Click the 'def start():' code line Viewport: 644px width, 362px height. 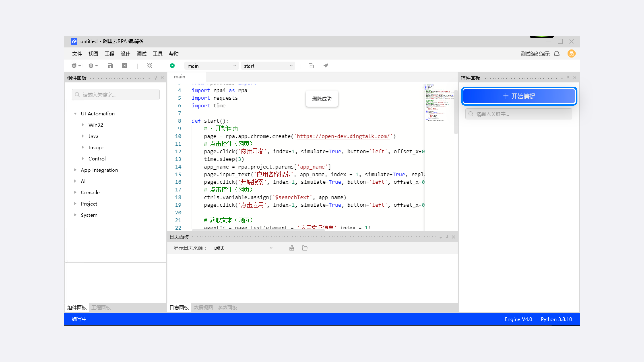(210, 121)
